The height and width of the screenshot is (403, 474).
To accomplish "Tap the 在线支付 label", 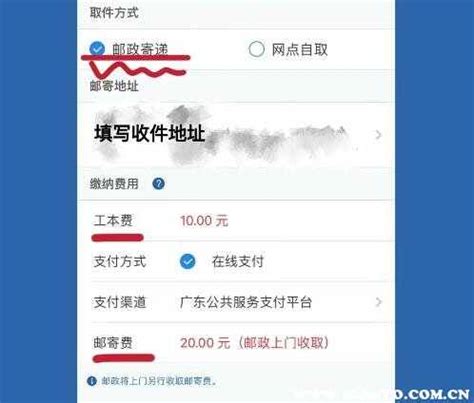I will click(x=238, y=261).
